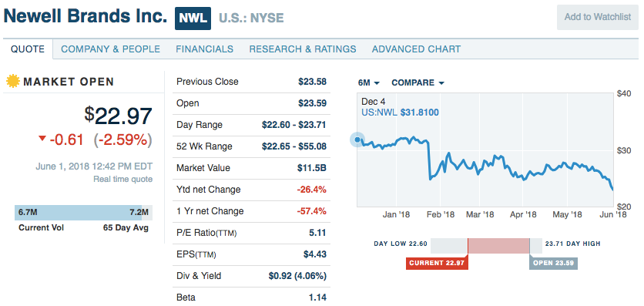Open the Advanced Chart tab
The width and height of the screenshot is (644, 306).
point(417,49)
